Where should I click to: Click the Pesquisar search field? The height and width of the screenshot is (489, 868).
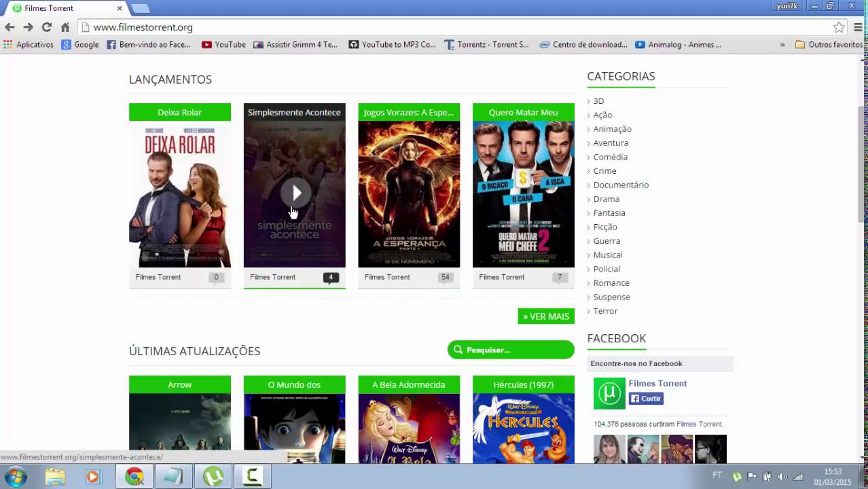pyautogui.click(x=511, y=350)
